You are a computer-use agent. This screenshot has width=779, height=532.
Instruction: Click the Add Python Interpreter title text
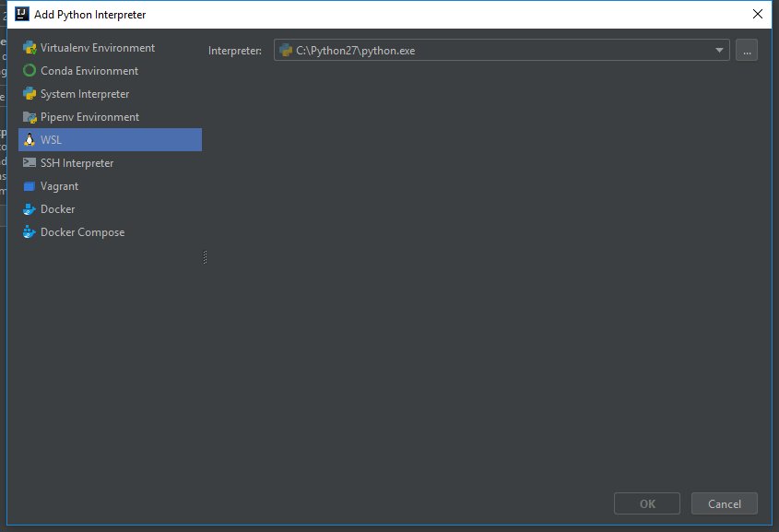coord(90,15)
